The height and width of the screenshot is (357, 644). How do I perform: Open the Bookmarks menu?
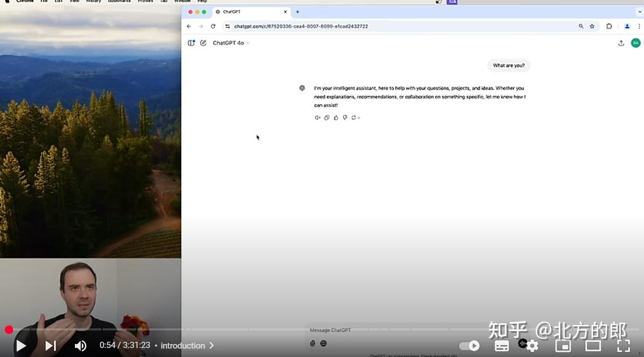point(119,1)
